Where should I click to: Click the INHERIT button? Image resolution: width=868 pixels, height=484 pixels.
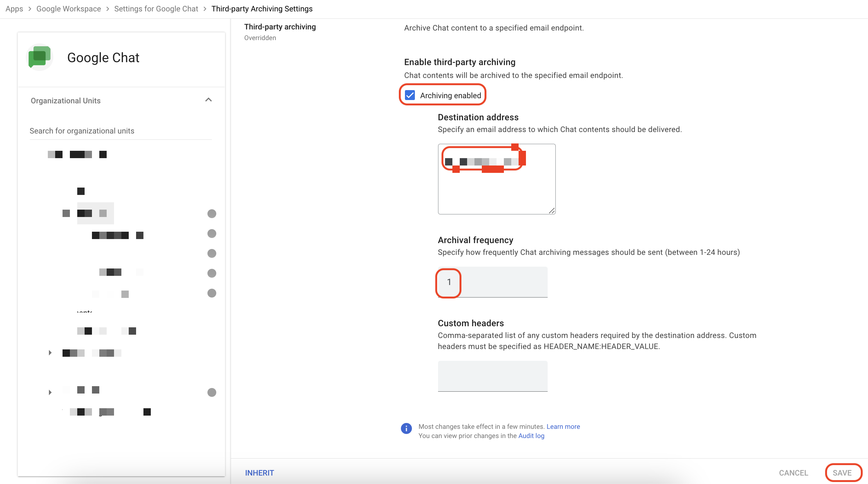pyautogui.click(x=260, y=473)
